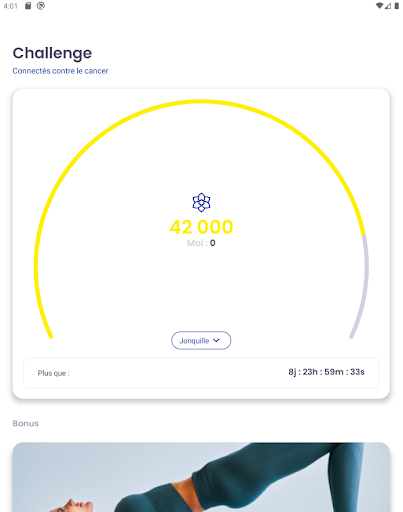Tap the circular sync icon near the clock
The height and width of the screenshot is (512, 403).
pos(41,6)
